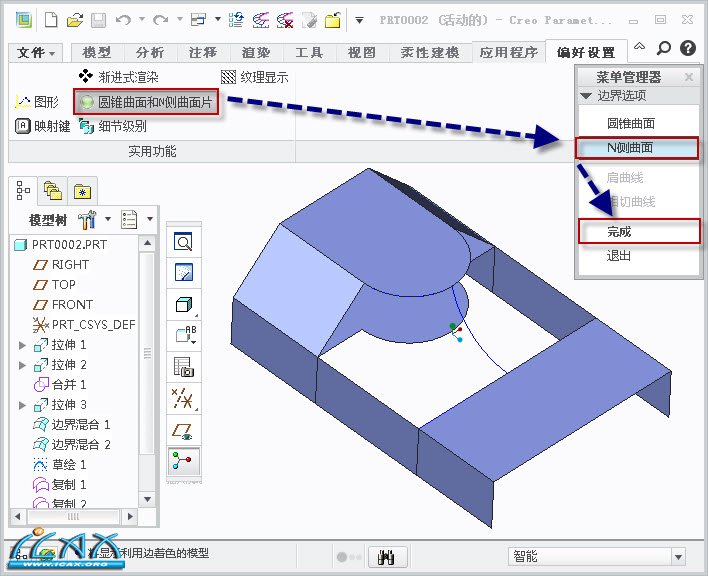Select 圆锥曲面 in menu manager

[631, 123]
